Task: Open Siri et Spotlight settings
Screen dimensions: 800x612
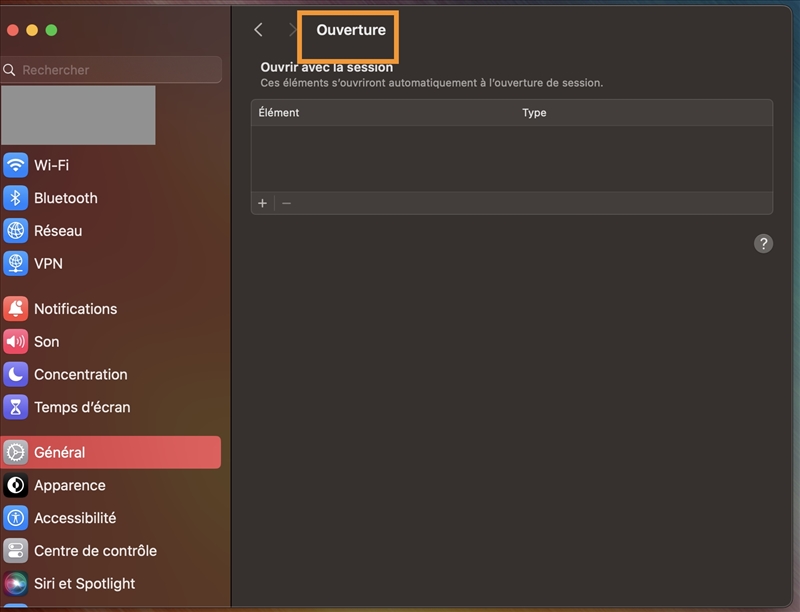Action: pyautogui.click(x=84, y=583)
